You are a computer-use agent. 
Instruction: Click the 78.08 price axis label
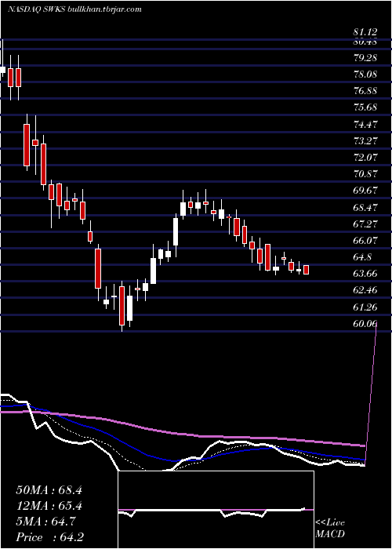tap(365, 75)
